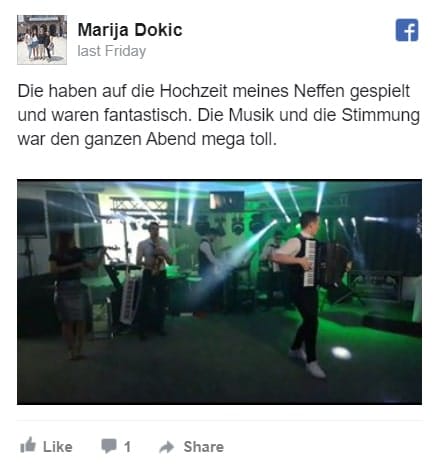
Task: Click the Share arrow icon
Action: [x=167, y=447]
